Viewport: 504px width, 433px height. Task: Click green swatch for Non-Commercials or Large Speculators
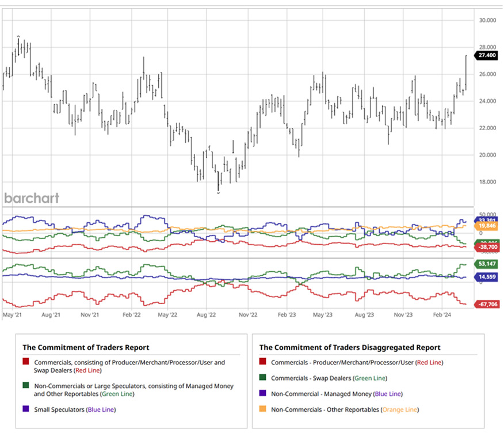point(26,386)
